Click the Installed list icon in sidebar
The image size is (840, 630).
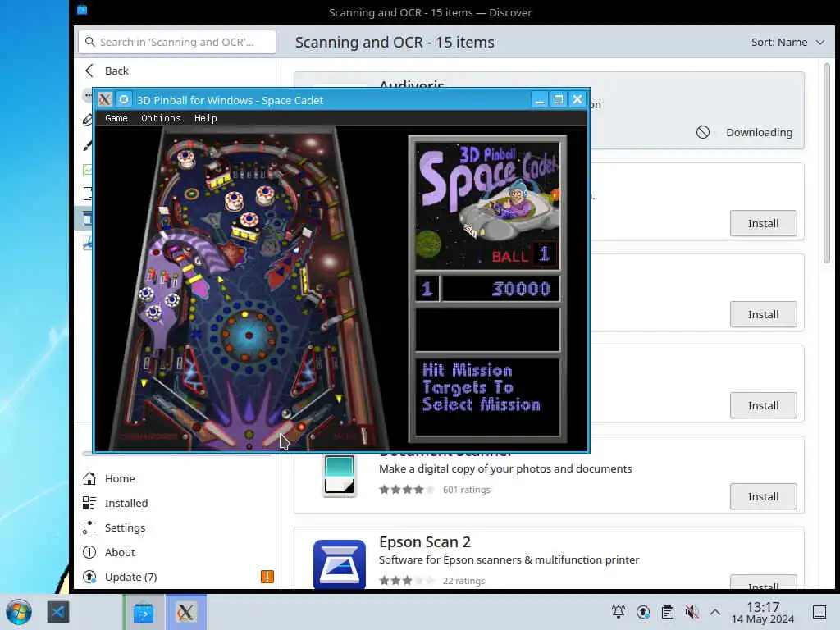click(x=89, y=503)
